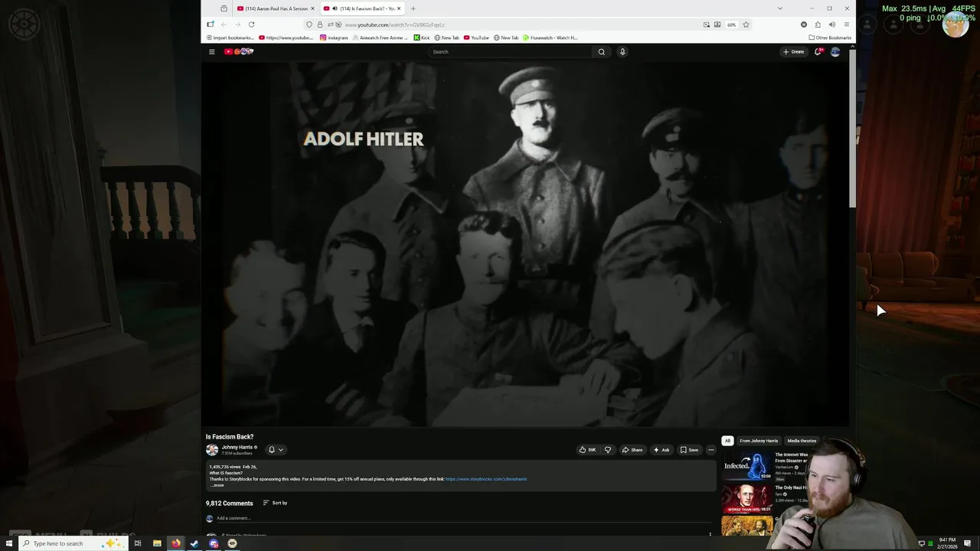Open Import bookmarks toolbar item

click(x=230, y=37)
